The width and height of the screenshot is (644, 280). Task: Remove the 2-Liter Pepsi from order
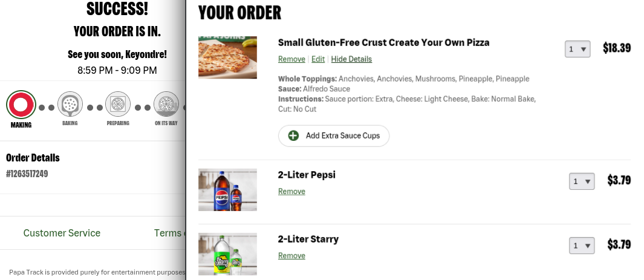click(291, 192)
